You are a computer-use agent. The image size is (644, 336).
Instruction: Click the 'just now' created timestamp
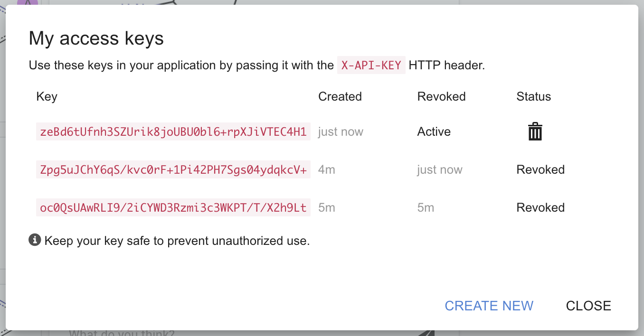[340, 131]
